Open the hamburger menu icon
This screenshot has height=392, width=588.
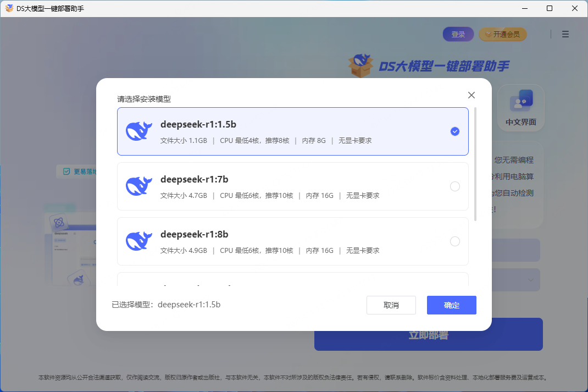(565, 34)
